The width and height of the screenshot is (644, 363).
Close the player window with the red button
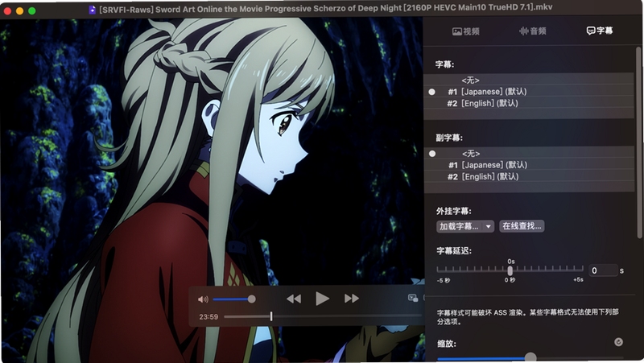click(7, 11)
